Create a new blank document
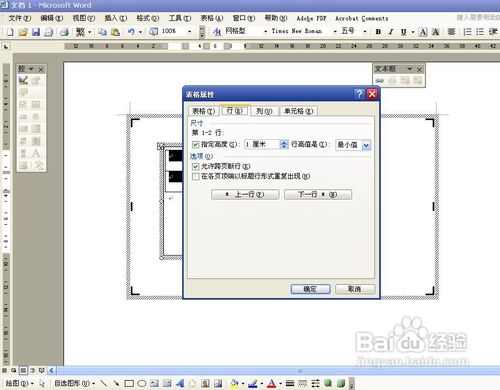The image size is (500, 390). click(x=10, y=32)
